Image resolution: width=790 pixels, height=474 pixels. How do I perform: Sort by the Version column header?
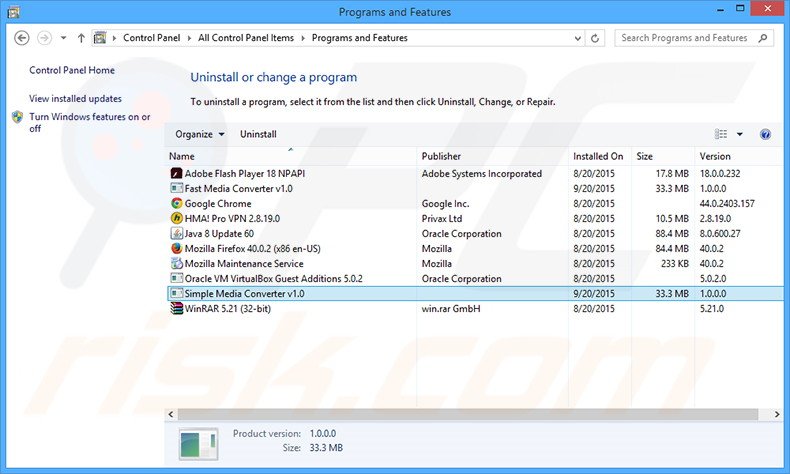click(739, 156)
